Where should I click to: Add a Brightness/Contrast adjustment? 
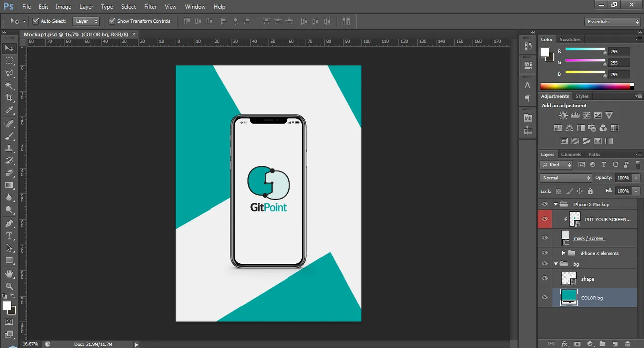(563, 116)
